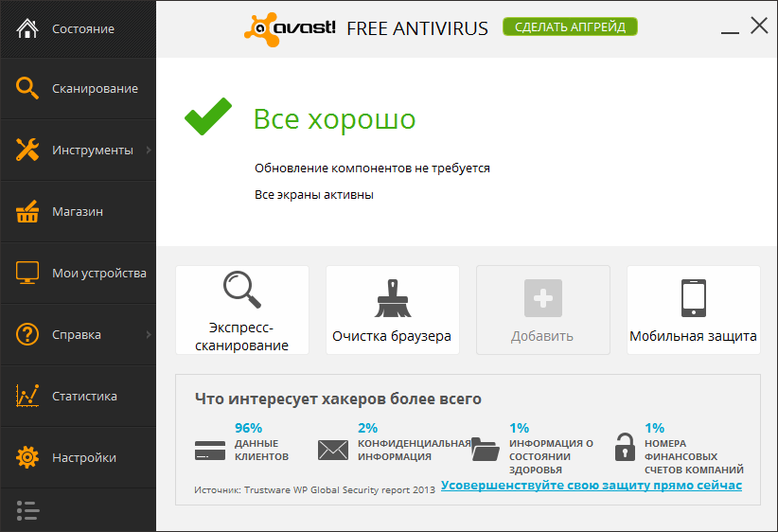Image resolution: width=778 pixels, height=532 pixels.
Task: Click the home icon beside Состояние
Action: (27, 28)
